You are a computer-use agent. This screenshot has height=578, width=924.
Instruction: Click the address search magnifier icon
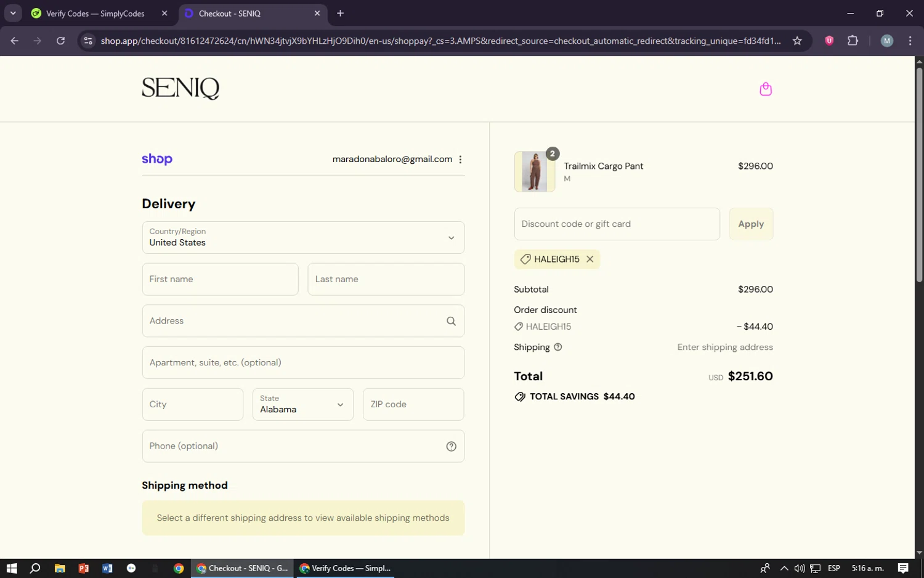(451, 321)
